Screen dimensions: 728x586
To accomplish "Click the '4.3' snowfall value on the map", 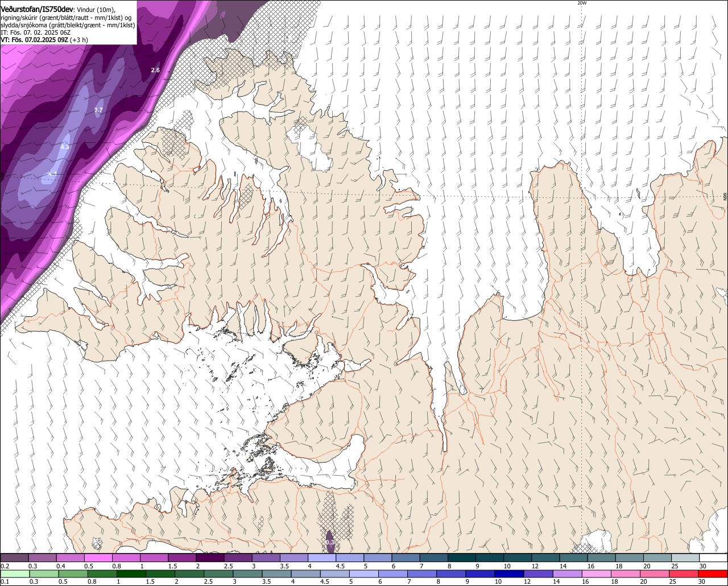I will coord(64,147).
